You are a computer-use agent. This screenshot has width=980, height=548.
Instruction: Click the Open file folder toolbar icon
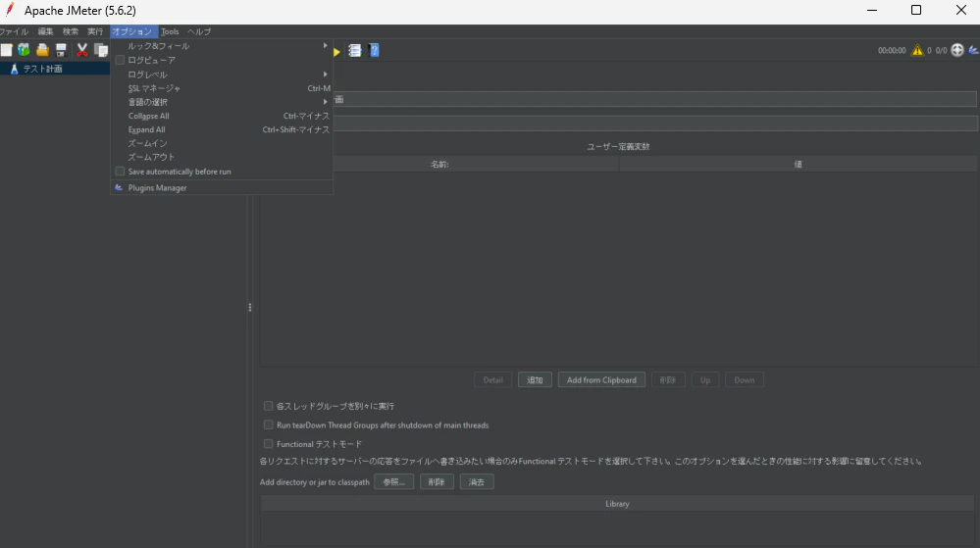click(42, 50)
